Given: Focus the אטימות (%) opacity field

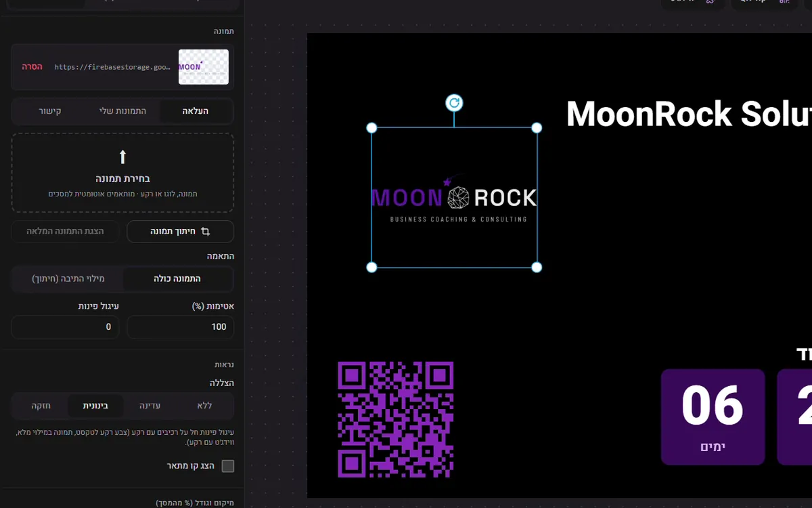Looking at the screenshot, I should coord(181,326).
